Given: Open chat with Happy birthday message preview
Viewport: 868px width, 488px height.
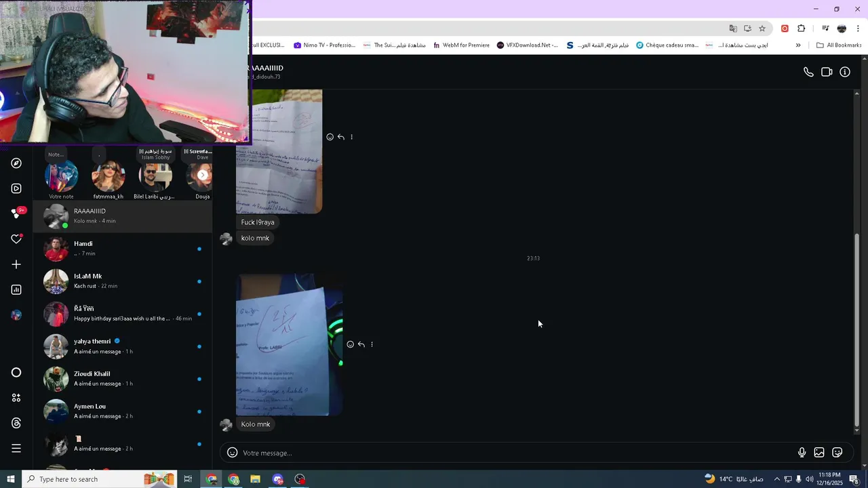Looking at the screenshot, I should tap(123, 314).
